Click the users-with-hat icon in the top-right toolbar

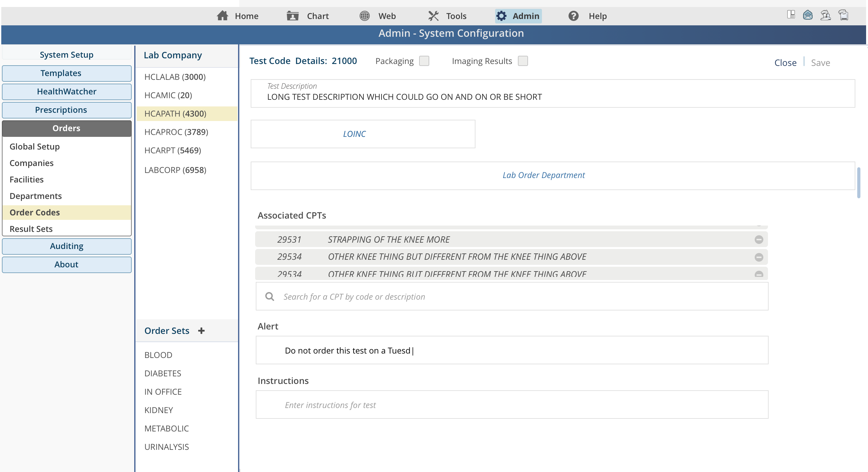826,15
